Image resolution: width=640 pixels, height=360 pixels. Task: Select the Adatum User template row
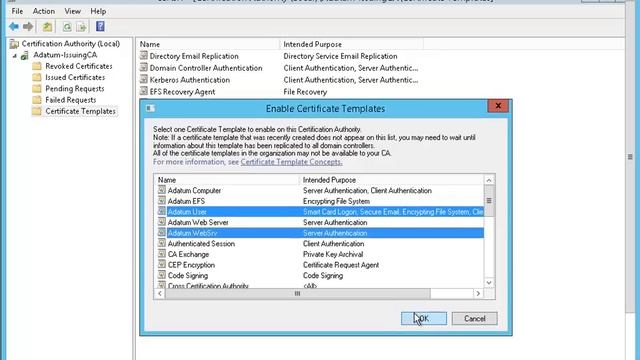tap(320, 212)
